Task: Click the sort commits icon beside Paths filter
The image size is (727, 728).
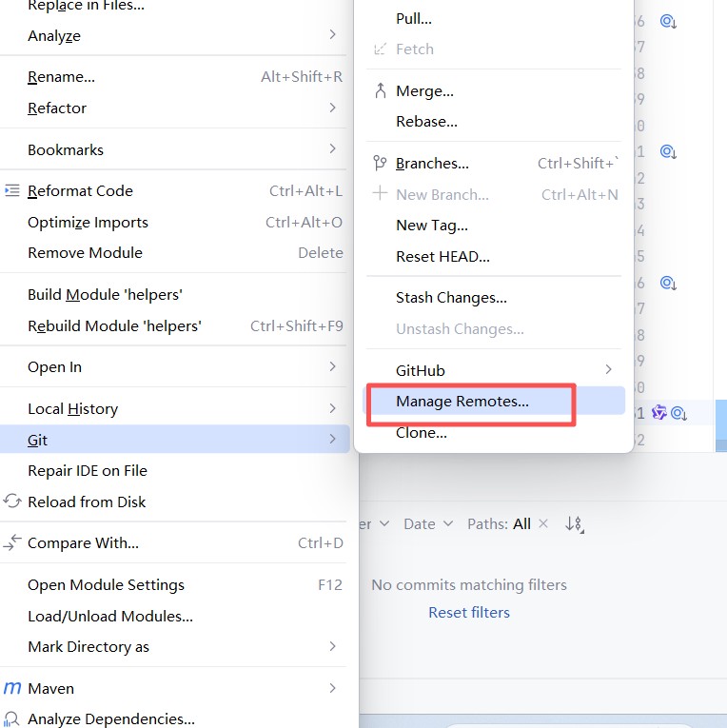Action: click(x=574, y=524)
